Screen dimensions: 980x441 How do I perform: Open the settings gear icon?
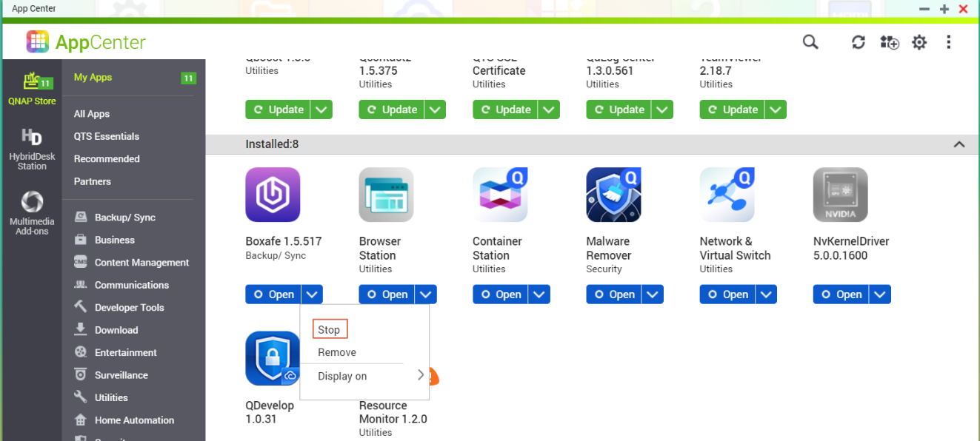click(919, 42)
